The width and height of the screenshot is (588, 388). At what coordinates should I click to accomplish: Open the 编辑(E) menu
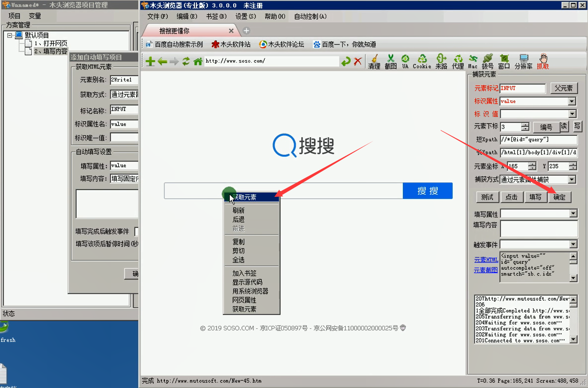pos(187,16)
